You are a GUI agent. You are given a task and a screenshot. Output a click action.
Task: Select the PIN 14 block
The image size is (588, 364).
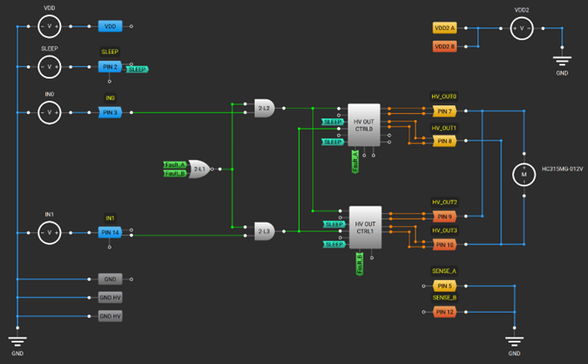pyautogui.click(x=110, y=233)
